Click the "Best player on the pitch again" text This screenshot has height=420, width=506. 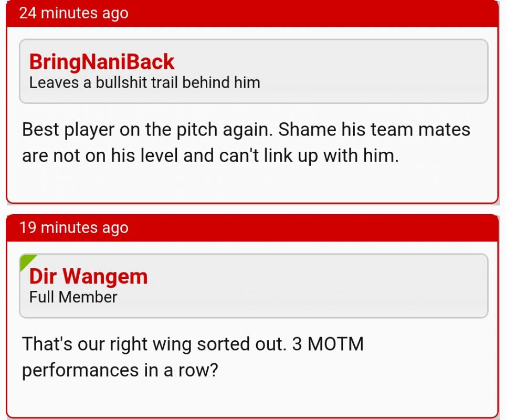click(145, 130)
